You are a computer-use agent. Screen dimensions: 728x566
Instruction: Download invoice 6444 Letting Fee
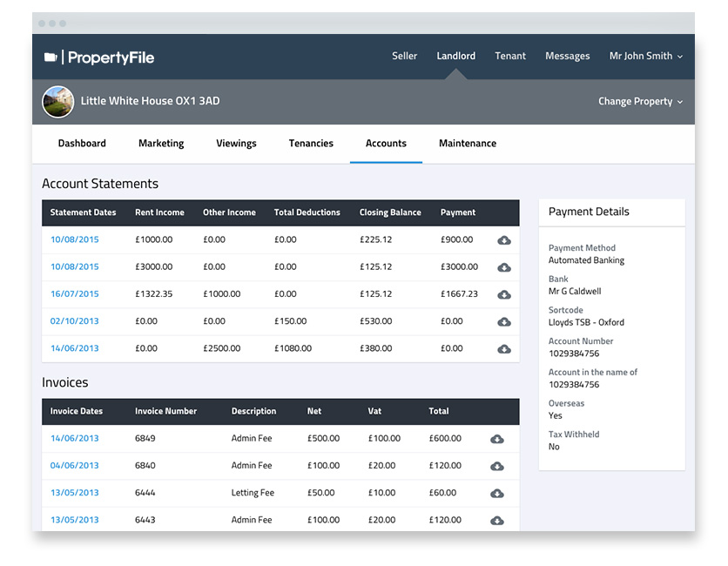click(x=497, y=493)
